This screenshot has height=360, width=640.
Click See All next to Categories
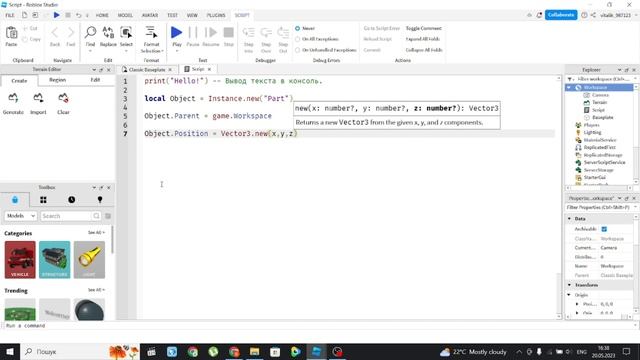(x=96, y=233)
